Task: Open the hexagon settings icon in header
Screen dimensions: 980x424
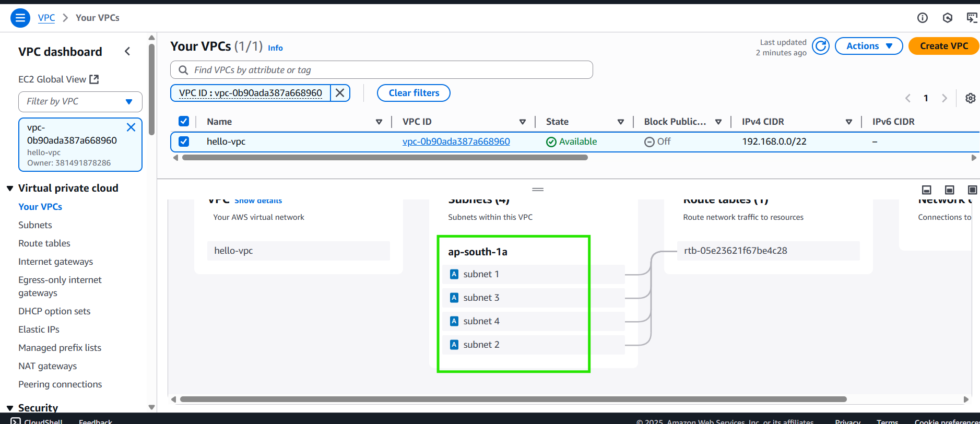Action: coord(948,18)
